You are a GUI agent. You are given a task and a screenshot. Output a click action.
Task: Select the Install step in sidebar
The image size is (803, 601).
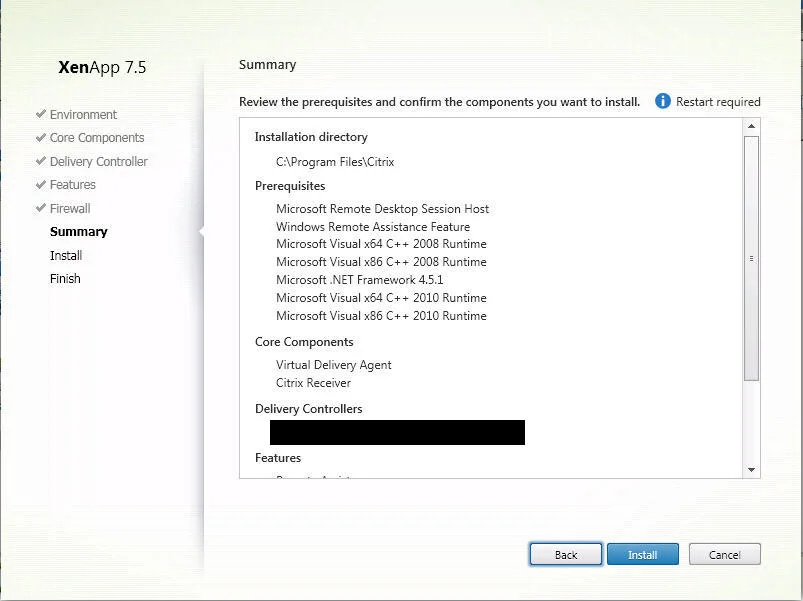point(66,255)
